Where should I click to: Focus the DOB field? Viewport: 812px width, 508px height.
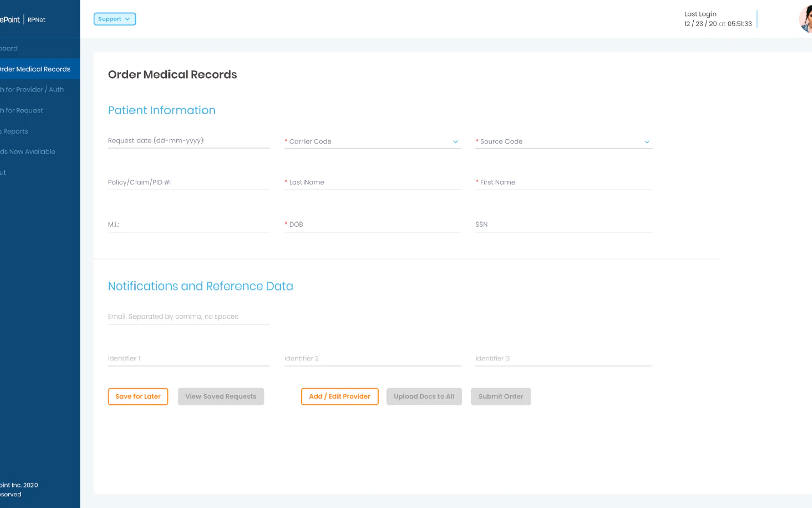click(x=373, y=224)
